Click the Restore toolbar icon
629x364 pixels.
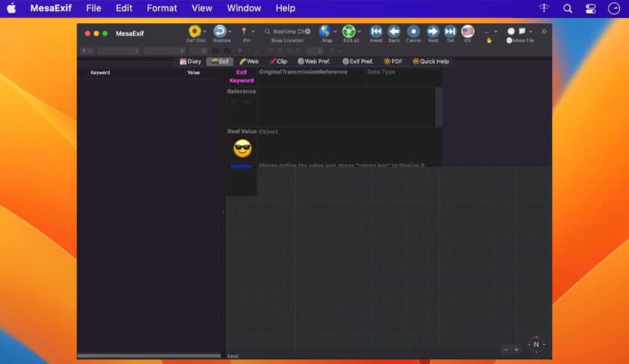[220, 32]
